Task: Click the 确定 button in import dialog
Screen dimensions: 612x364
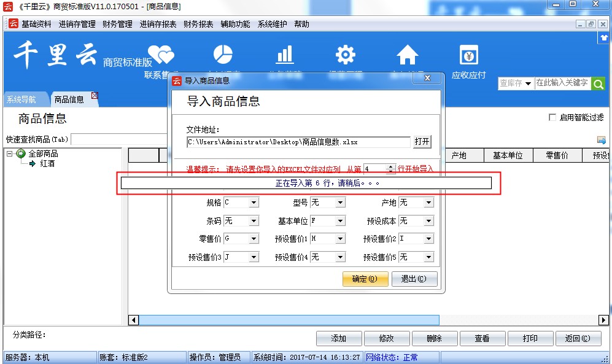Action: point(365,279)
